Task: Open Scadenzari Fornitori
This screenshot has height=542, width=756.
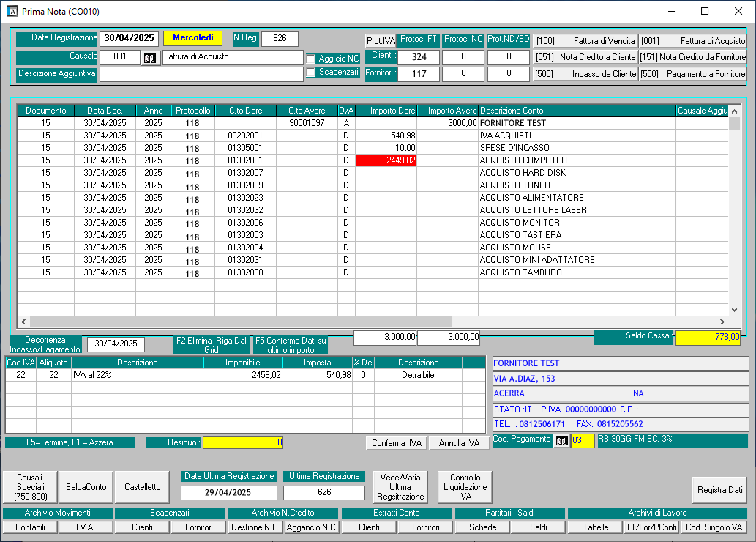Action: 198,527
